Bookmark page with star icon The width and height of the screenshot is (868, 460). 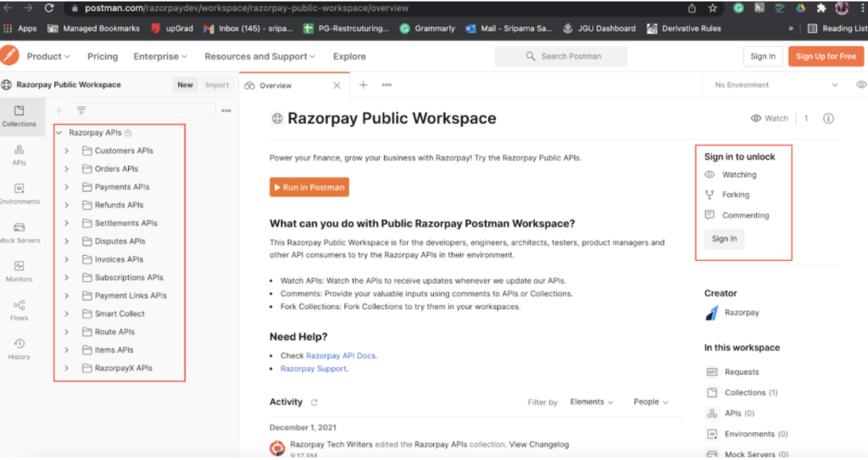[x=712, y=8]
